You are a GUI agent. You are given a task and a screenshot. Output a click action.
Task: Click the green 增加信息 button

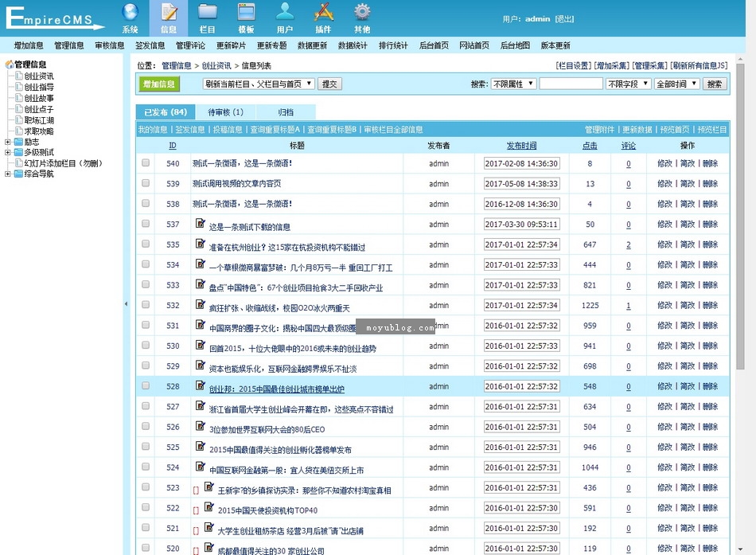[x=159, y=84]
